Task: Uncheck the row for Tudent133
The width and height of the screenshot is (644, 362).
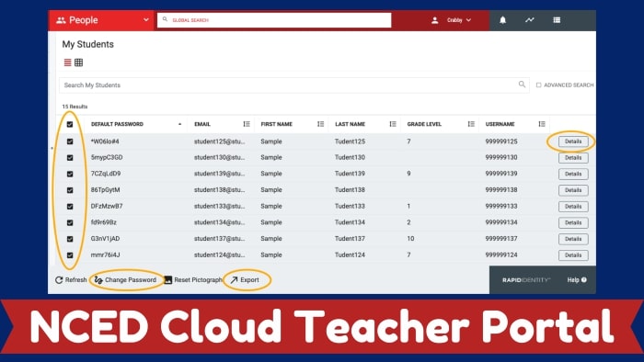Action: coord(70,206)
